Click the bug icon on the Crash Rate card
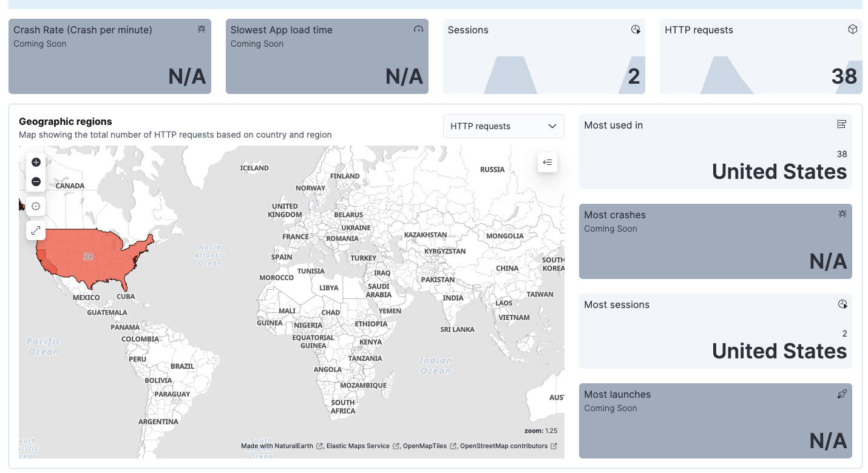This screenshot has width=868, height=473. point(202,29)
